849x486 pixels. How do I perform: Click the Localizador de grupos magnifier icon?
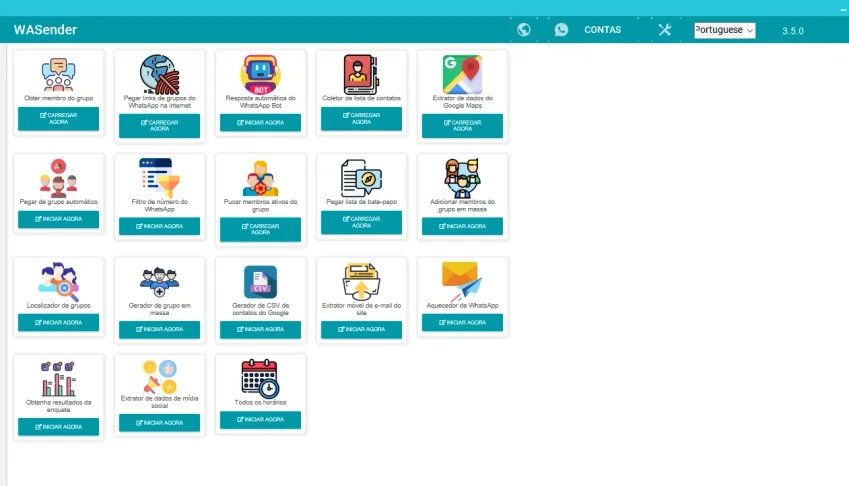click(58, 281)
